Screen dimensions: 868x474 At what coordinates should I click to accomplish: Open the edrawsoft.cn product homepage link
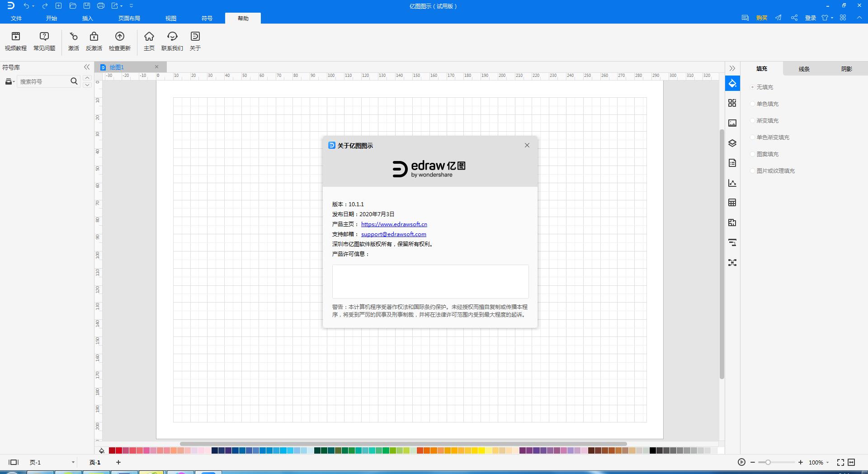(x=394, y=224)
